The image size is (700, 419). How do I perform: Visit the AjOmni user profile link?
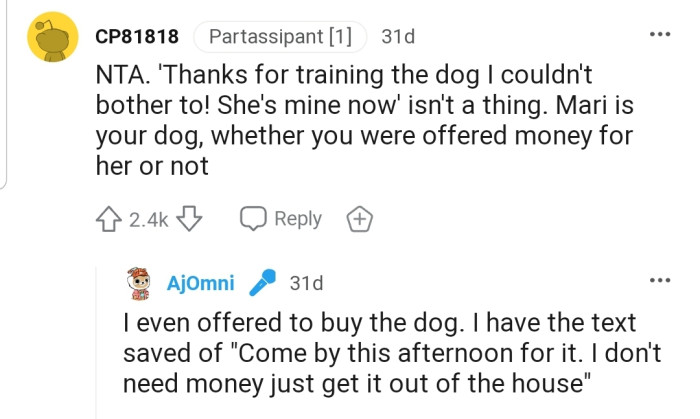(x=201, y=283)
